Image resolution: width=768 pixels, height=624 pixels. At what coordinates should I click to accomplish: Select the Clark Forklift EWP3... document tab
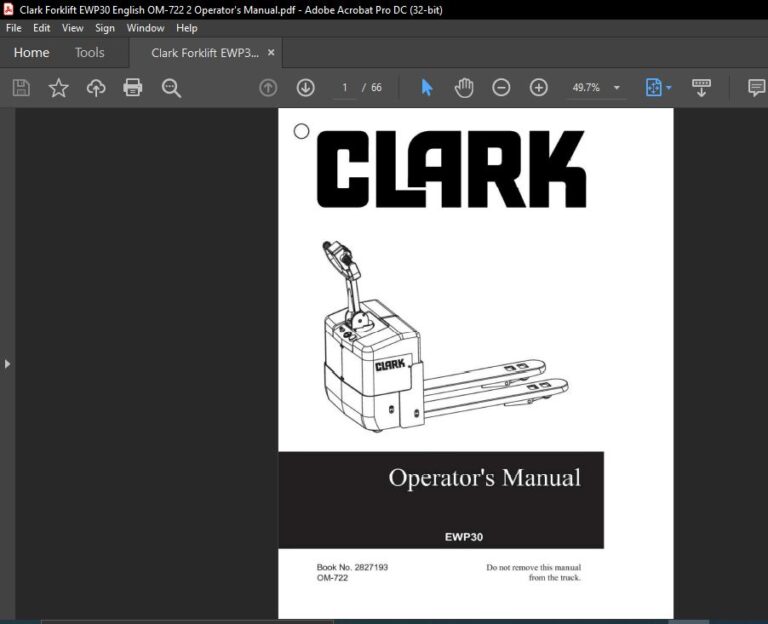point(205,53)
